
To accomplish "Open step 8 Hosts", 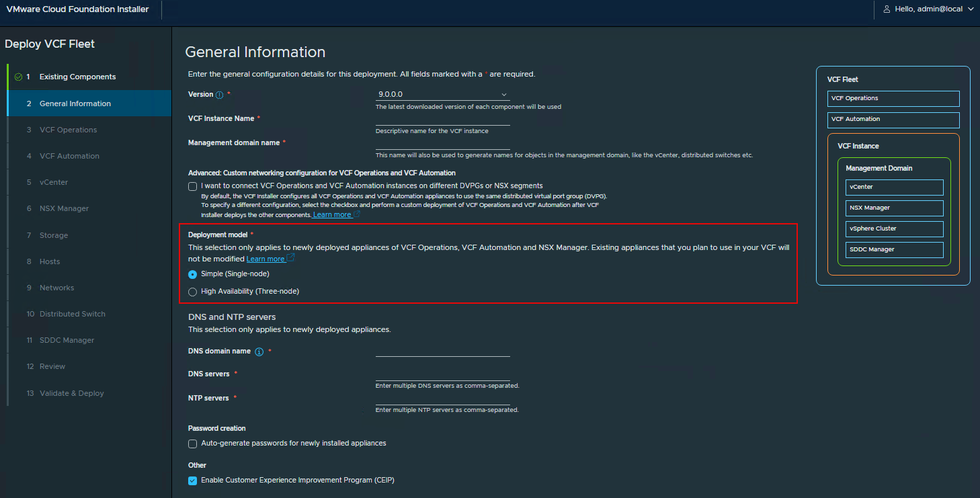I will tap(89, 261).
